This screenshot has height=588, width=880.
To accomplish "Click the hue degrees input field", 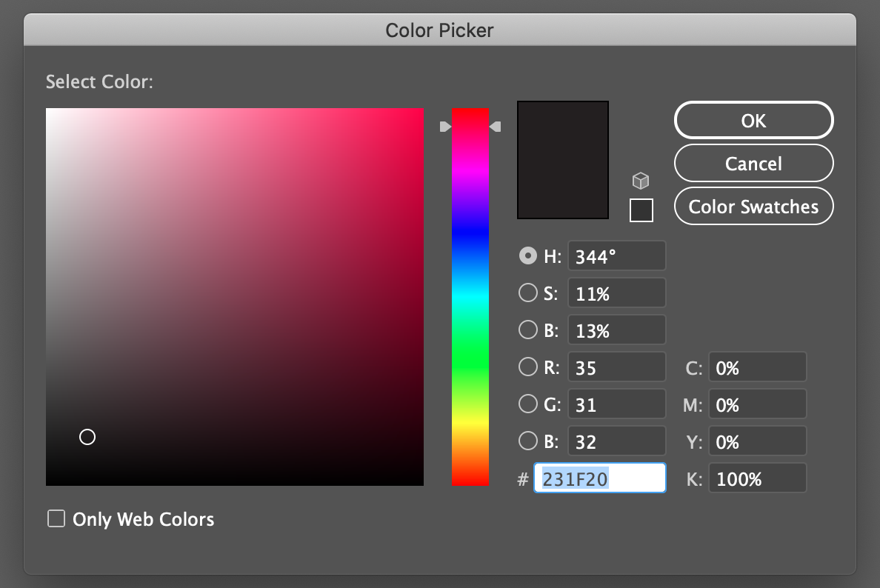I will tap(616, 257).
